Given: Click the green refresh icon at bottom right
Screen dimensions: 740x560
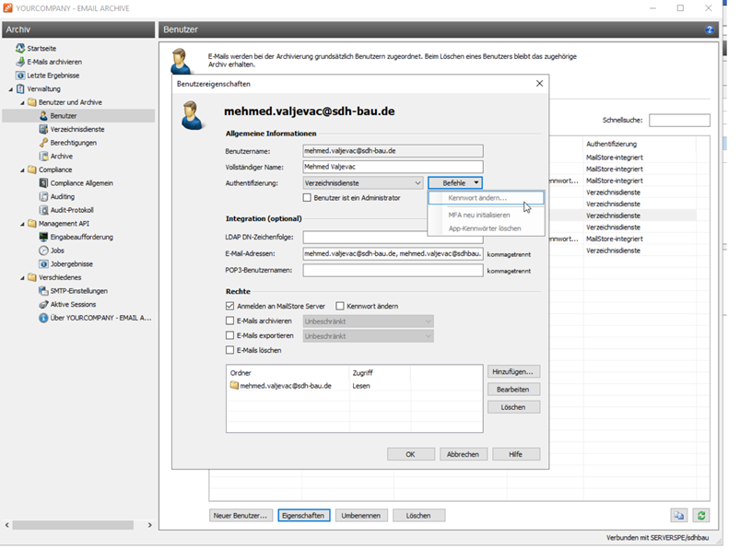Looking at the screenshot, I should coord(701,516).
